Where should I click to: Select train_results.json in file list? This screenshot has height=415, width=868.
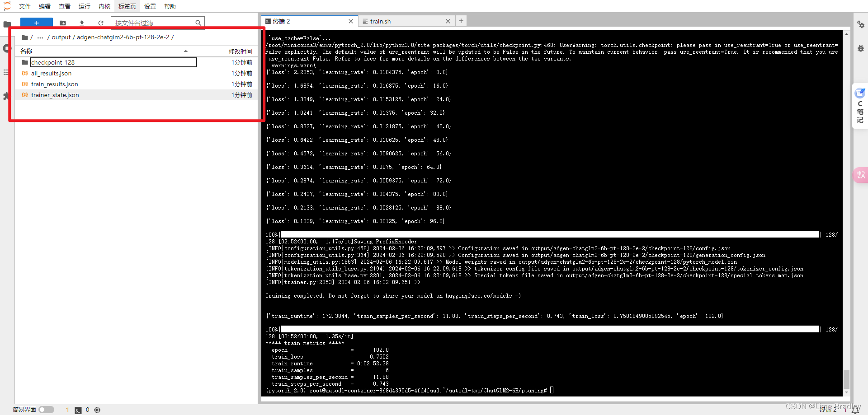(x=137, y=84)
